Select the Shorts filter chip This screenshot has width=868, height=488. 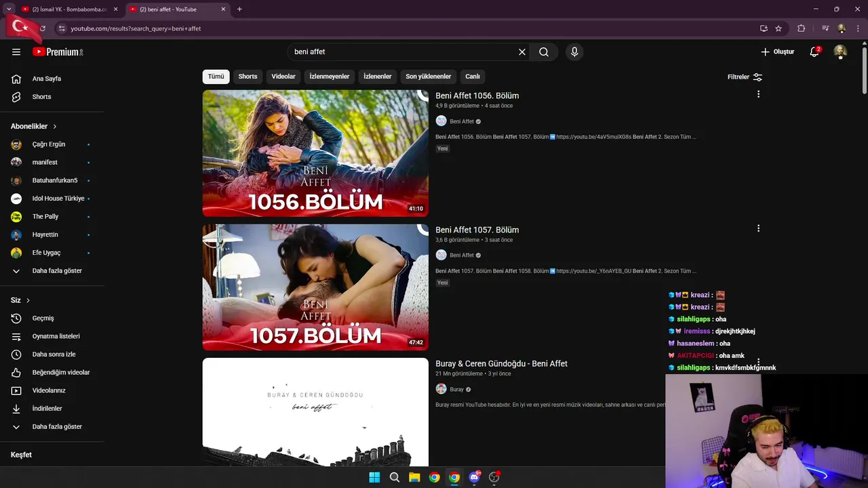pyautogui.click(x=248, y=77)
